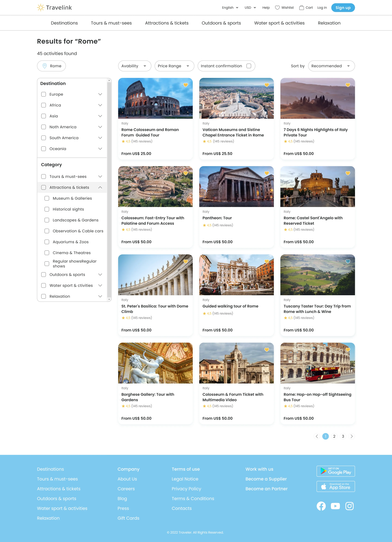Open Travelink's Instagram from the footer

tap(350, 506)
